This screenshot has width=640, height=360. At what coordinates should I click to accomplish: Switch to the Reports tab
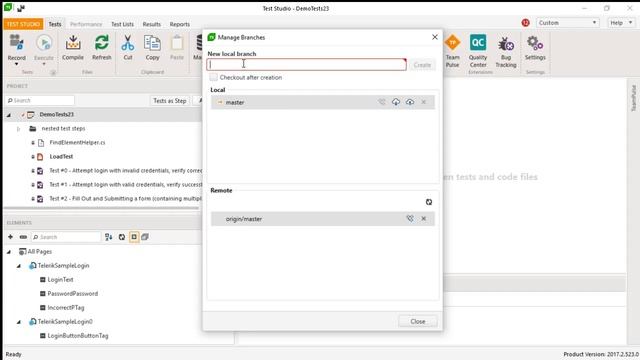tap(180, 24)
